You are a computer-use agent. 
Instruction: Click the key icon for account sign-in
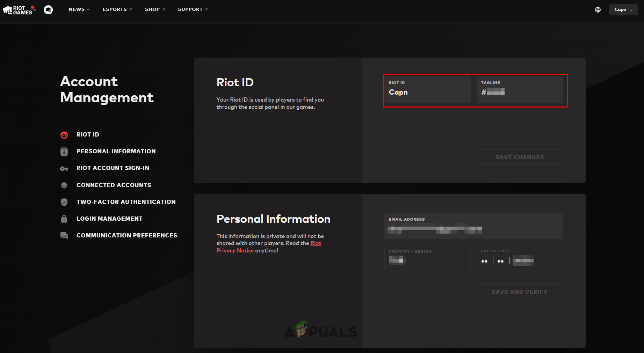click(x=64, y=169)
